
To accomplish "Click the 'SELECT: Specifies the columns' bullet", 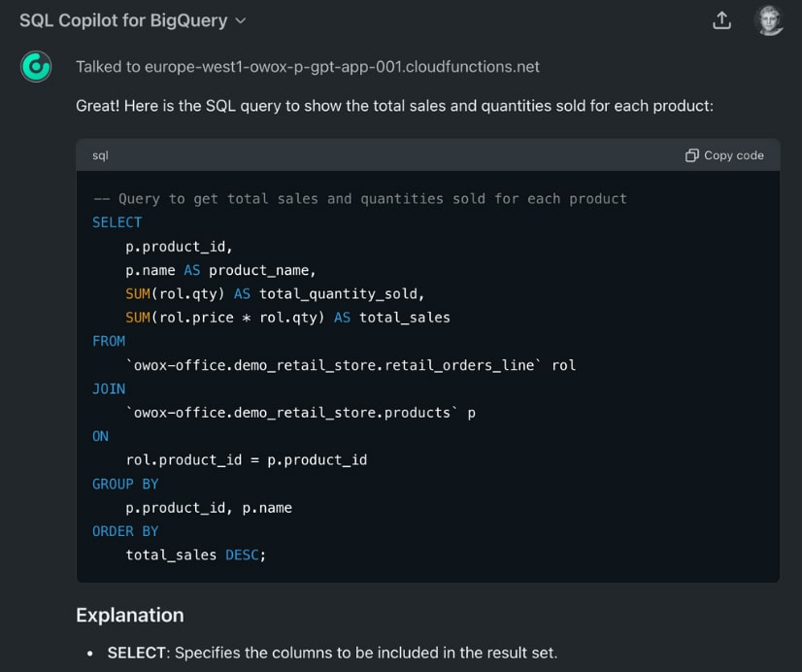I will click(x=332, y=654).
